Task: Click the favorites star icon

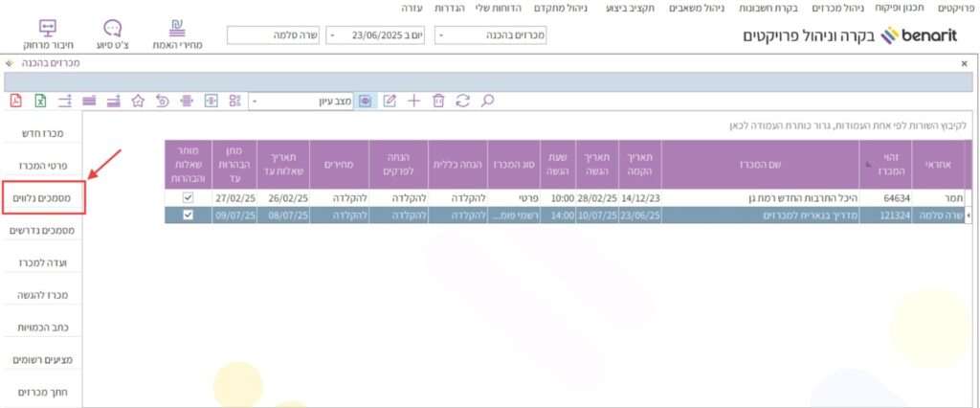Action: 138,100
